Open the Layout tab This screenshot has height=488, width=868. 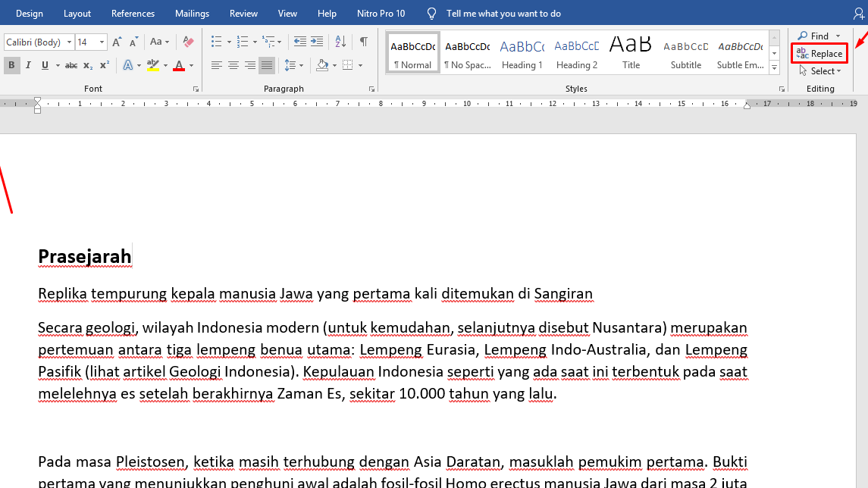pyautogui.click(x=77, y=14)
